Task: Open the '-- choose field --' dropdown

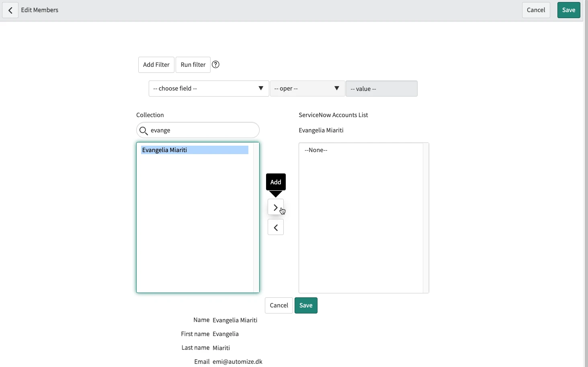Action: pyautogui.click(x=208, y=88)
